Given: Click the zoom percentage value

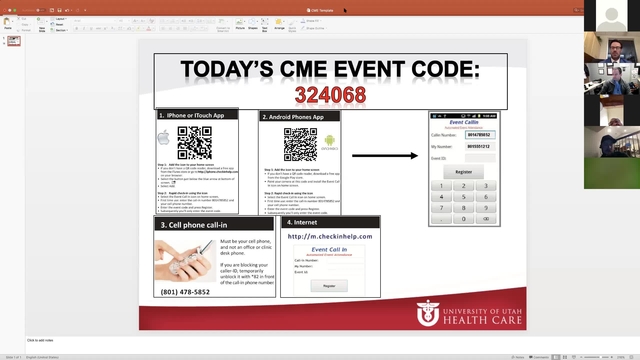Looking at the screenshot, I should click(621, 357).
